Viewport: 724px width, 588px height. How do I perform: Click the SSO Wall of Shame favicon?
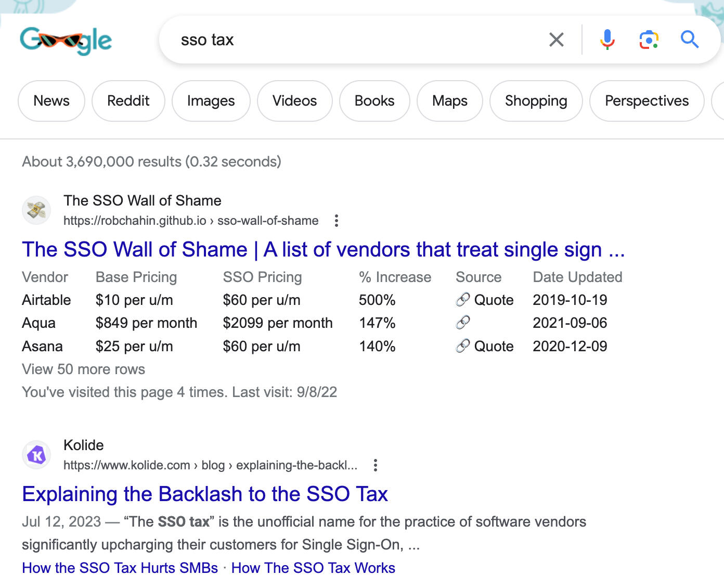36,210
